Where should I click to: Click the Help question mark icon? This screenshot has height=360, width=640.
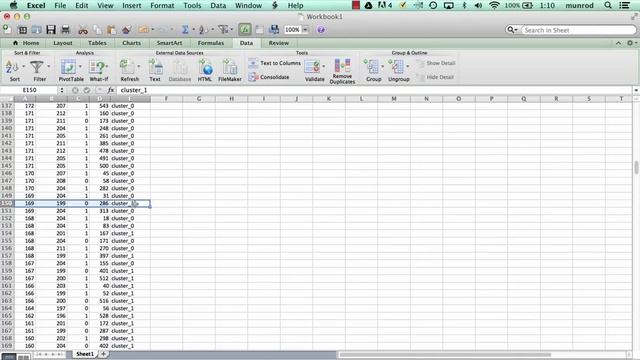point(321,29)
